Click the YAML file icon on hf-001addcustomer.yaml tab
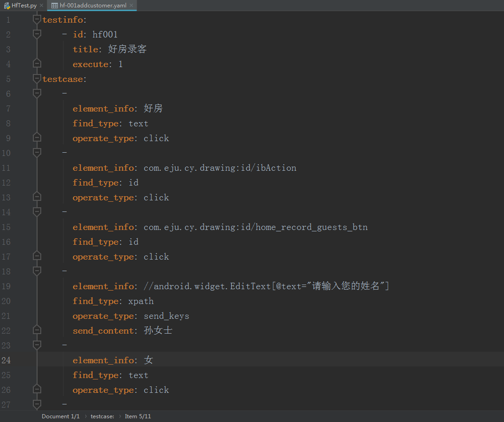This screenshot has height=422, width=504. pos(54,6)
